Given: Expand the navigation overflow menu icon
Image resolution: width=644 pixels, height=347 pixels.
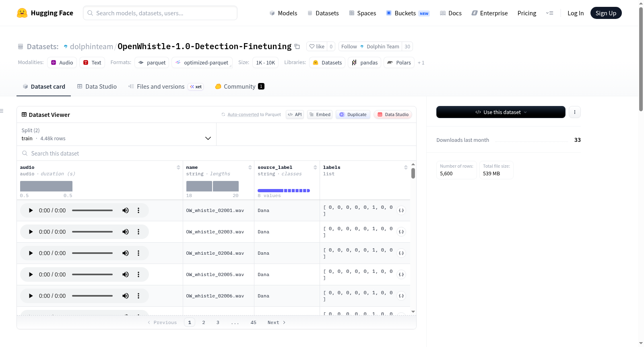Looking at the screenshot, I should [549, 13].
